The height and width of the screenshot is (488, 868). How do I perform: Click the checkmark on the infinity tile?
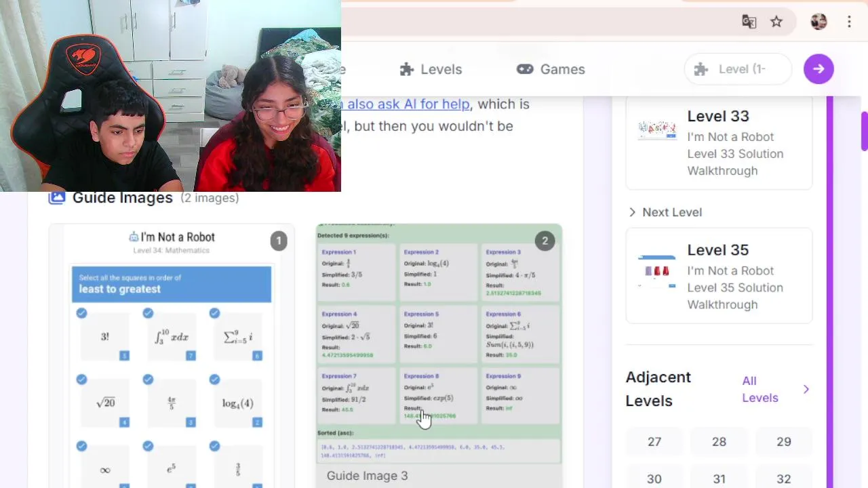click(x=81, y=446)
